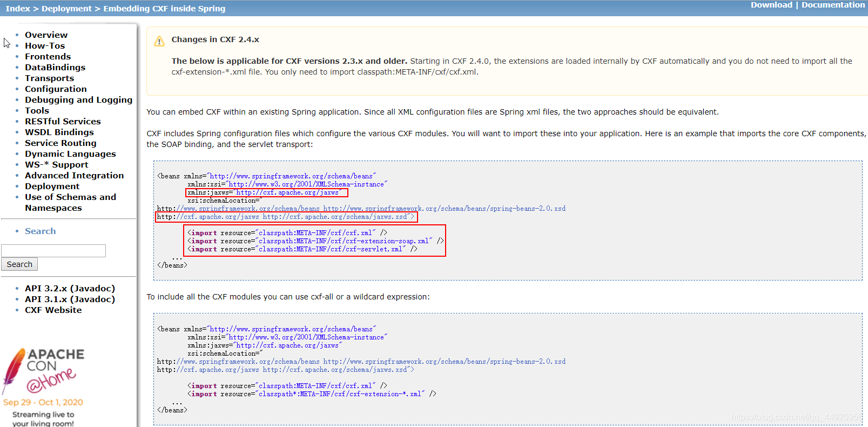868x427 pixels.
Task: Open Debugging and Logging sidebar link
Action: [78, 100]
